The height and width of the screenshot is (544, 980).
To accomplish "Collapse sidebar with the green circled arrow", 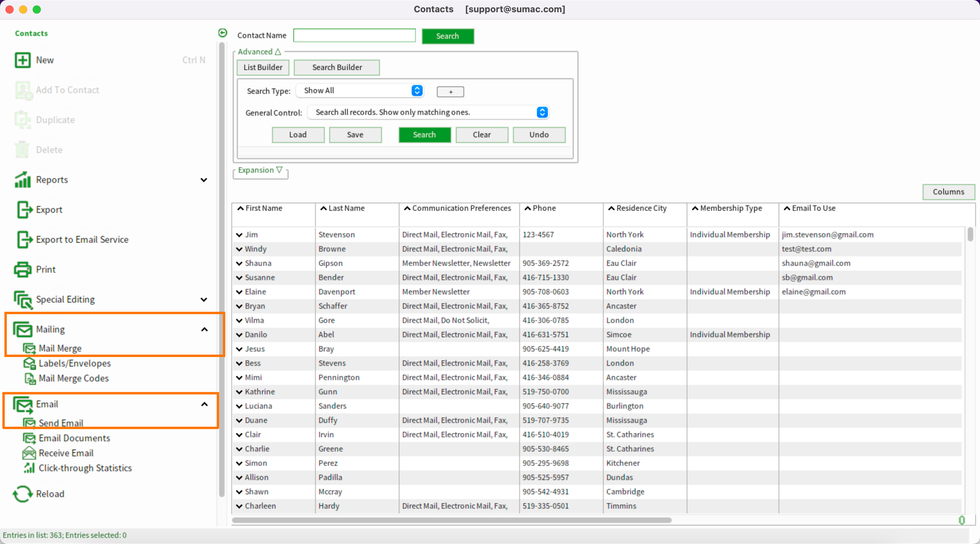I will (223, 33).
